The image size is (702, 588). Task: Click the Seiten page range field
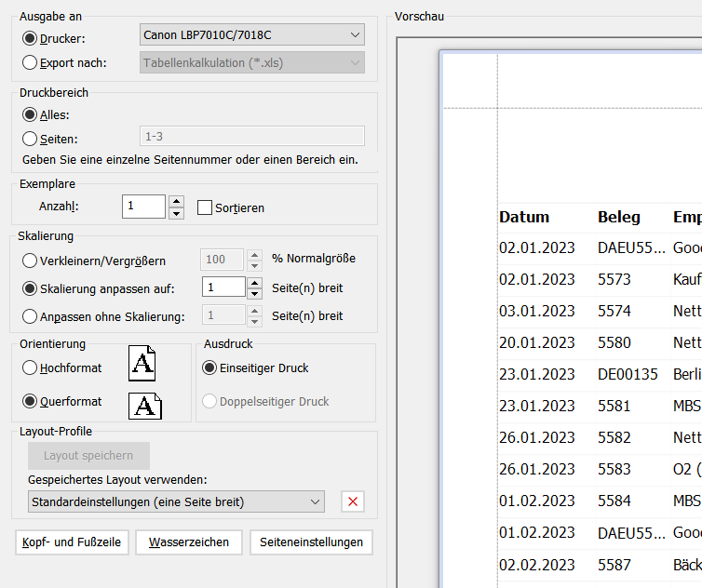click(x=252, y=136)
